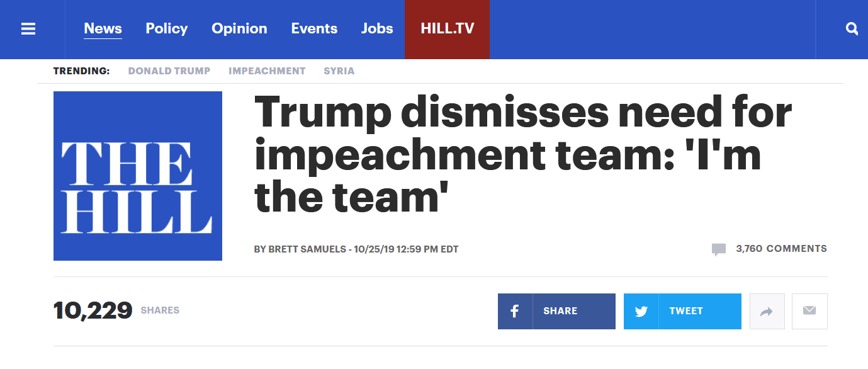
Task: Click the comments speech bubble icon
Action: pos(718,249)
